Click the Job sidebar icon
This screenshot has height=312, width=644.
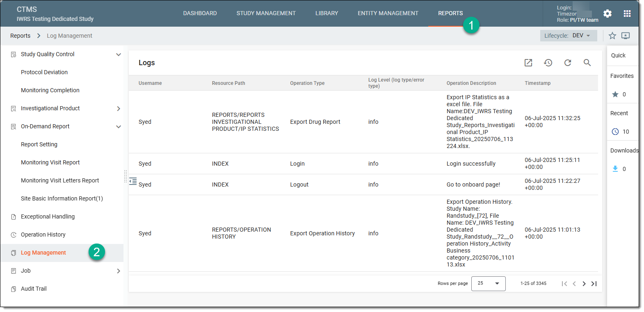[14, 271]
